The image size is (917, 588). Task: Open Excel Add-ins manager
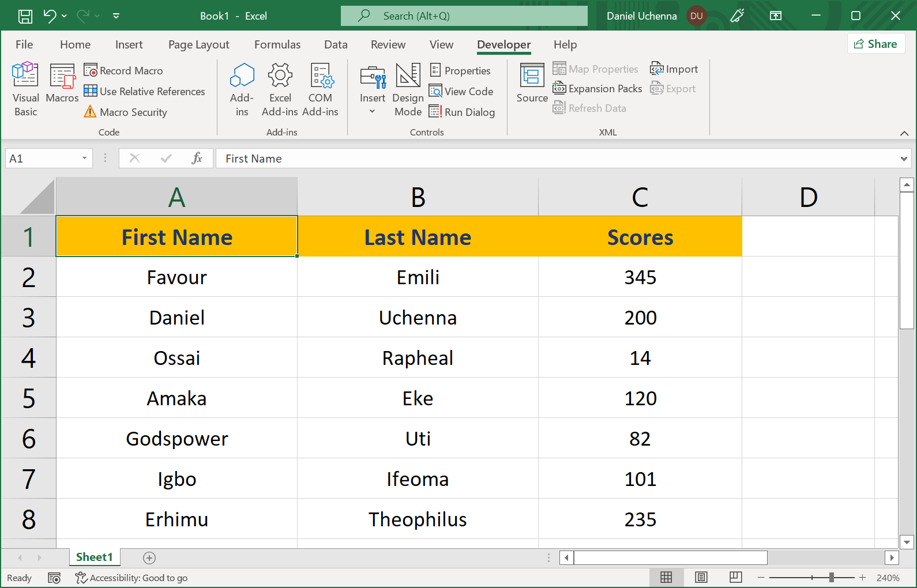coord(280,89)
